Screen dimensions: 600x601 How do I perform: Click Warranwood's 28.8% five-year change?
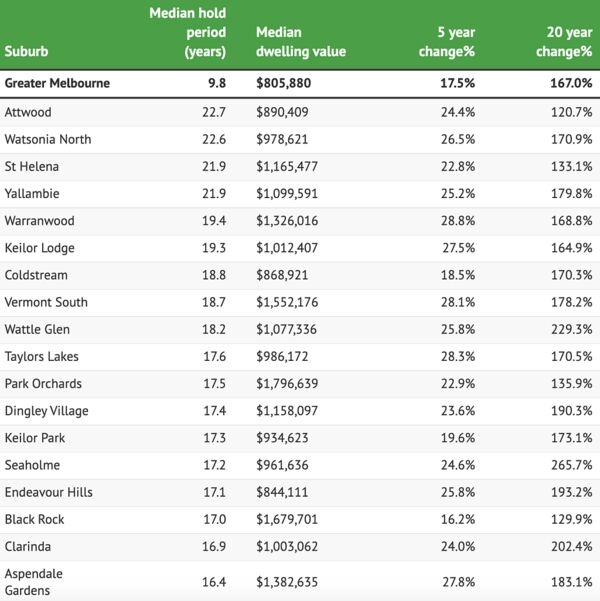458,220
